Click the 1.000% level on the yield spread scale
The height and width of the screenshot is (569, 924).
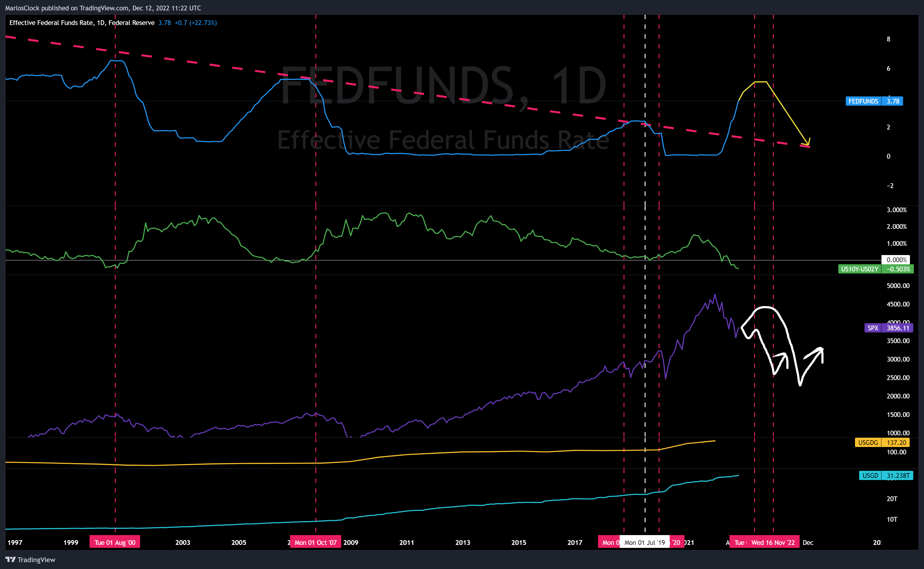pyautogui.click(x=897, y=243)
